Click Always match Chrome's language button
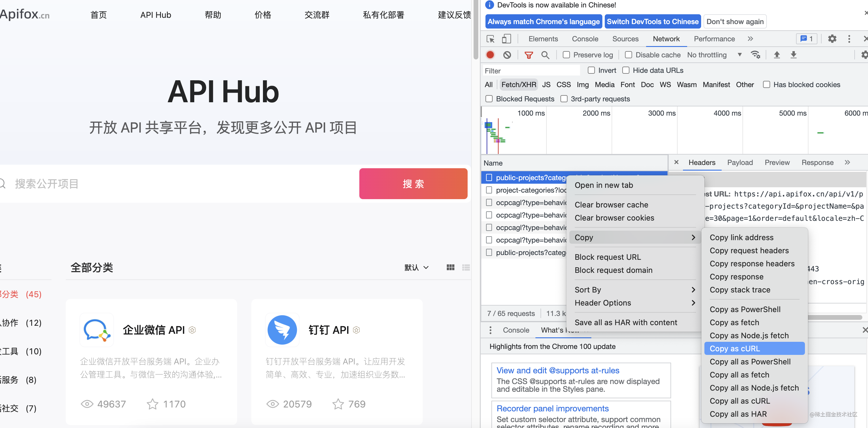 pyautogui.click(x=543, y=22)
